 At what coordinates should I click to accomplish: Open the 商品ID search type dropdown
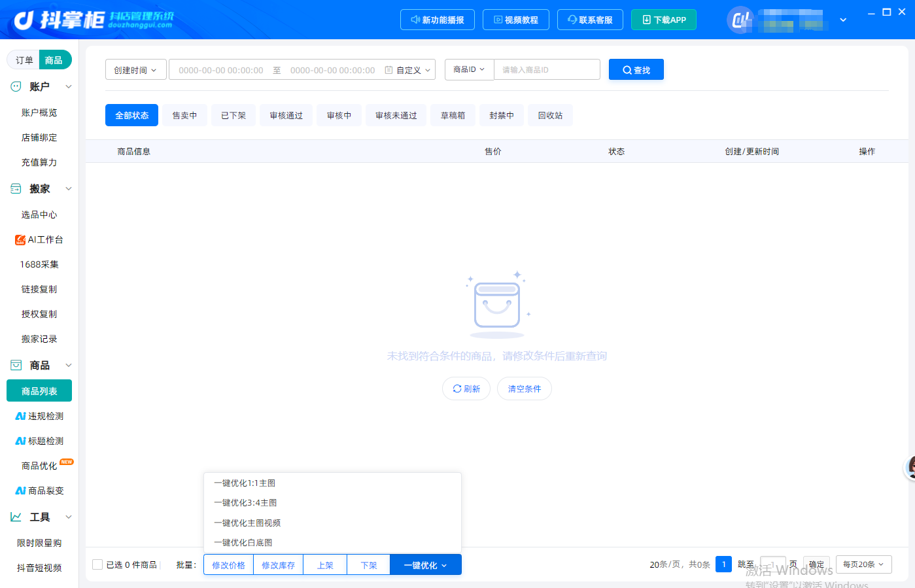point(470,69)
